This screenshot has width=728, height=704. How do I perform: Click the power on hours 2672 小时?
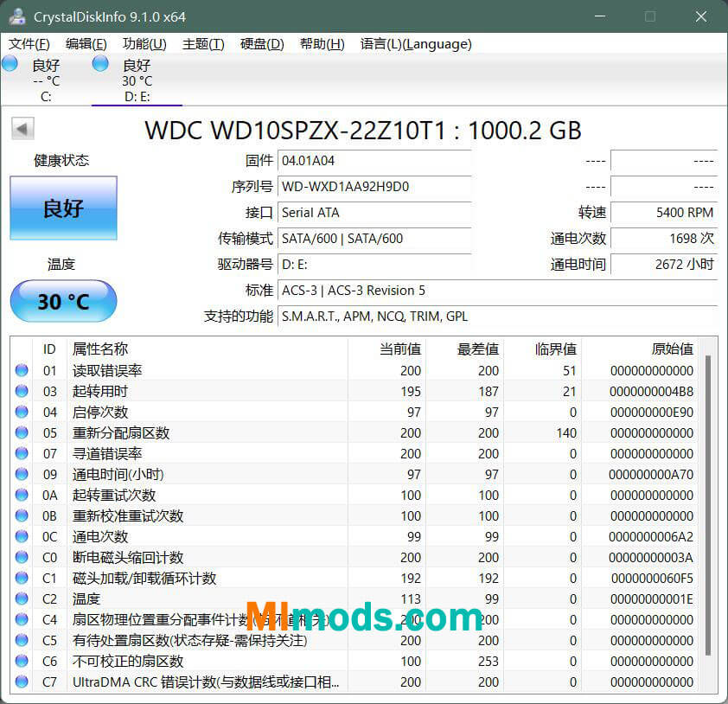(x=664, y=265)
